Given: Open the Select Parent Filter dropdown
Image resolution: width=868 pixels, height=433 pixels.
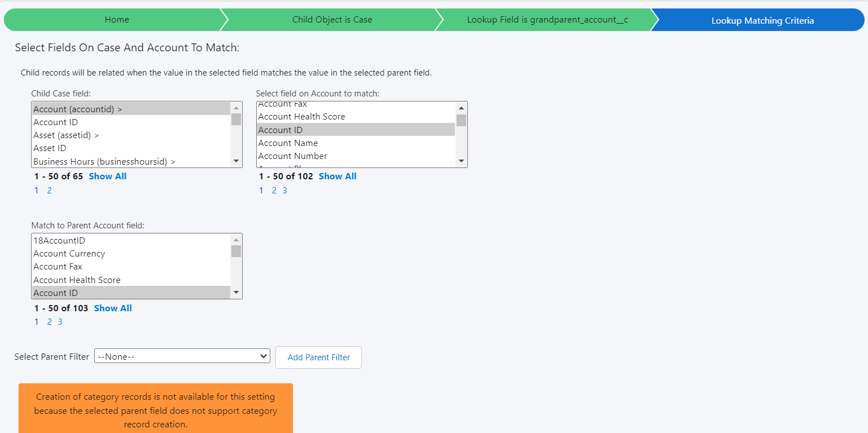Looking at the screenshot, I should pyautogui.click(x=182, y=356).
